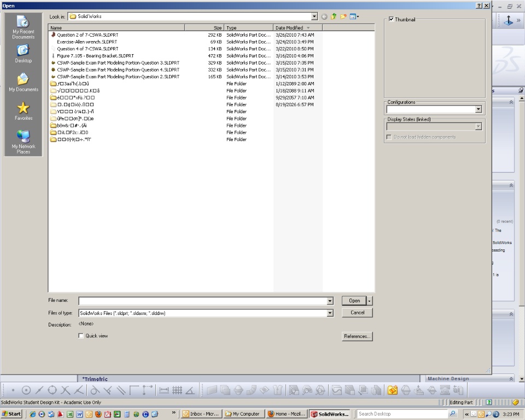Expand SolidWorks toolbar overflow chevron at top right
525x420 pixels.
(x=518, y=20)
